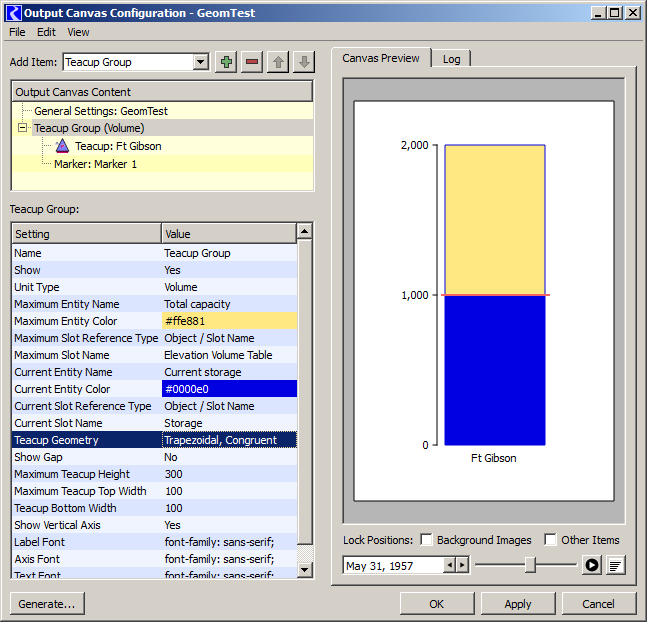Screen dimensions: 647x622
Task: Click the Unit Type value Volume
Action: coord(229,287)
